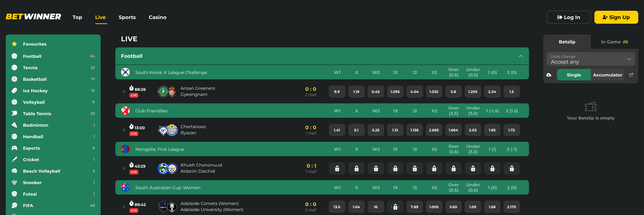Image resolution: width=644 pixels, height=215 pixels.
Task: Click the Sign Up button
Action: 616,17
